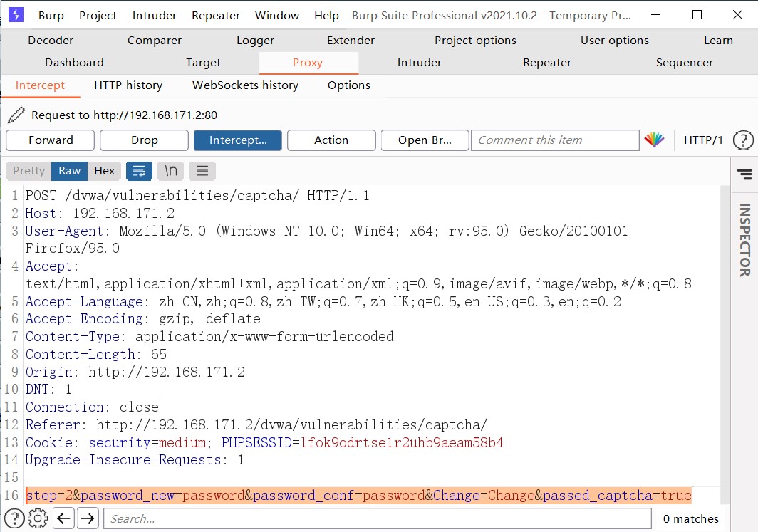Maximize the Burp Suite window
This screenshot has width=758, height=532.
coord(697,14)
